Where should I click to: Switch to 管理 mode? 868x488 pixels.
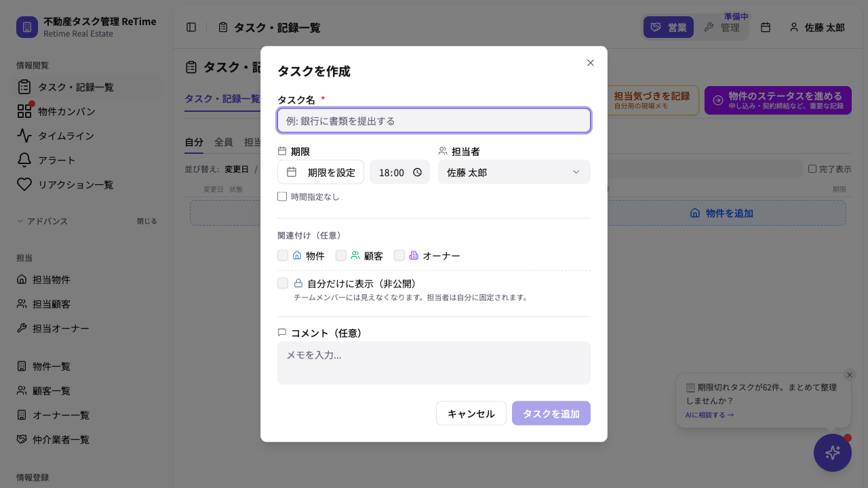[722, 27]
